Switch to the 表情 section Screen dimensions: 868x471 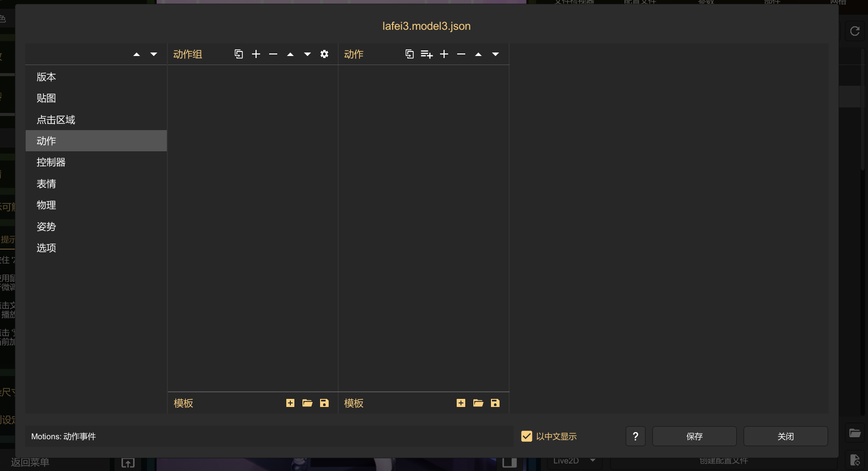pos(46,184)
